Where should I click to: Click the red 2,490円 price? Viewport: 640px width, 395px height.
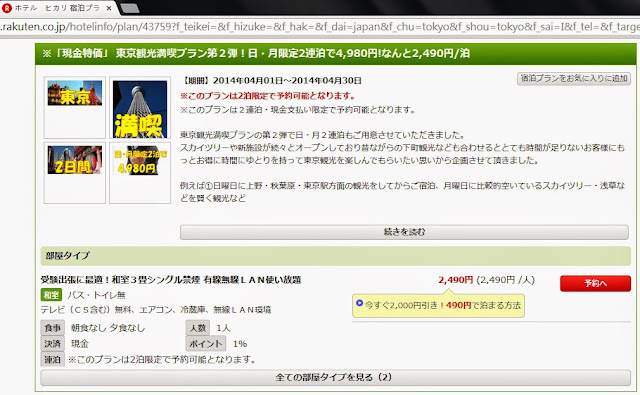click(456, 280)
